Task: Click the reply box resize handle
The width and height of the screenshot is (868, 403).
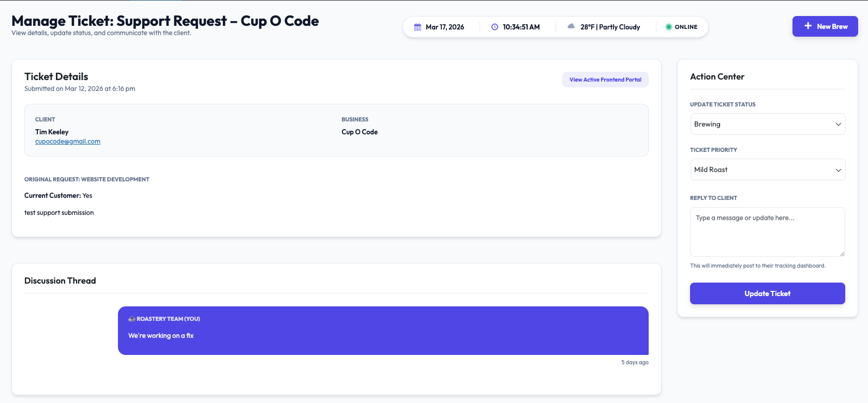Action: pyautogui.click(x=842, y=254)
